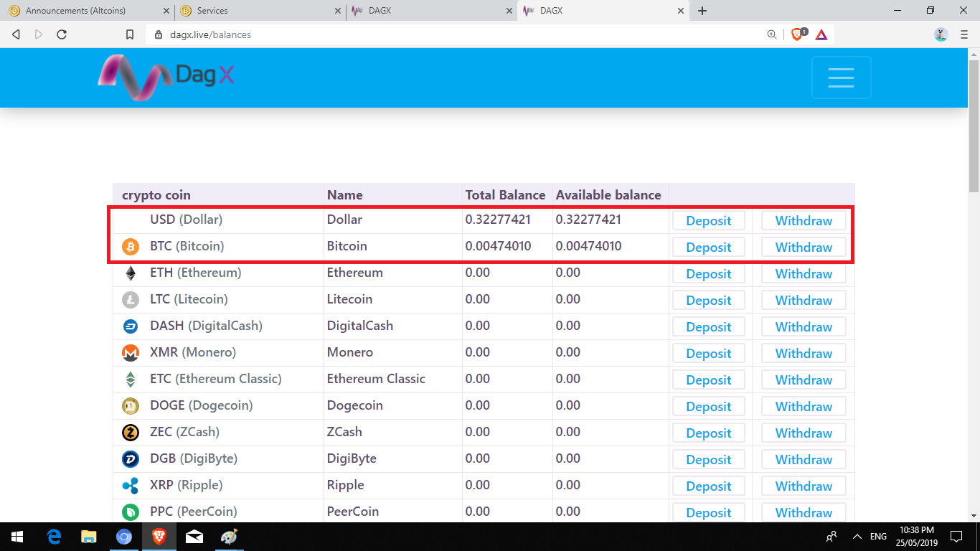Click the PeerCoin coin icon
Image resolution: width=980 pixels, height=551 pixels.
tap(131, 512)
